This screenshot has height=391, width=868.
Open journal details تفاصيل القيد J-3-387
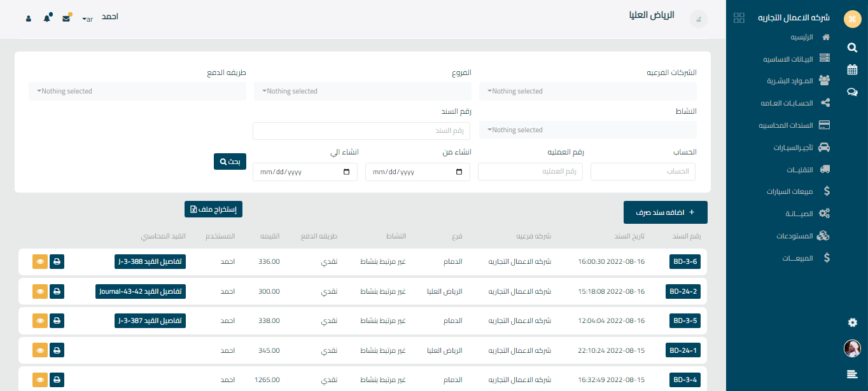[x=150, y=320]
